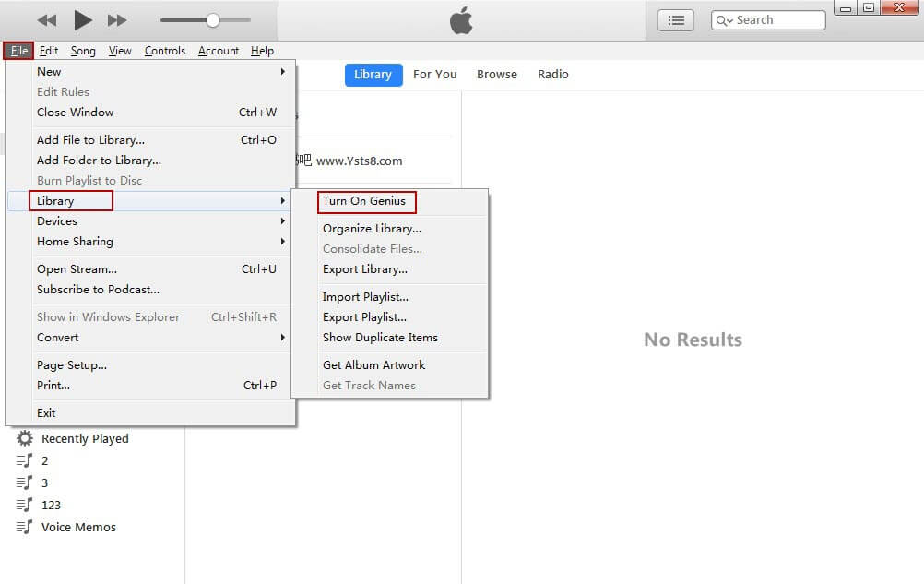Switch to the Browse tab
This screenshot has width=924, height=584.
pyautogui.click(x=497, y=75)
